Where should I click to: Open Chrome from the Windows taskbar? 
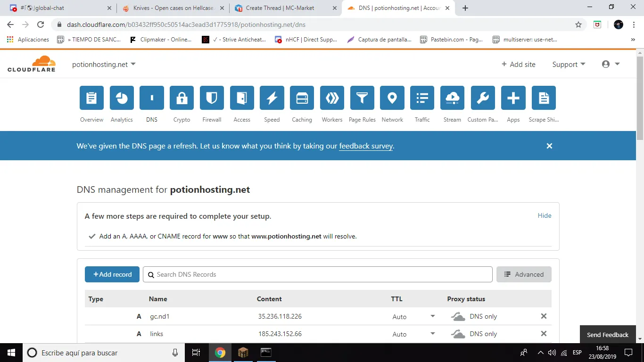pyautogui.click(x=220, y=353)
